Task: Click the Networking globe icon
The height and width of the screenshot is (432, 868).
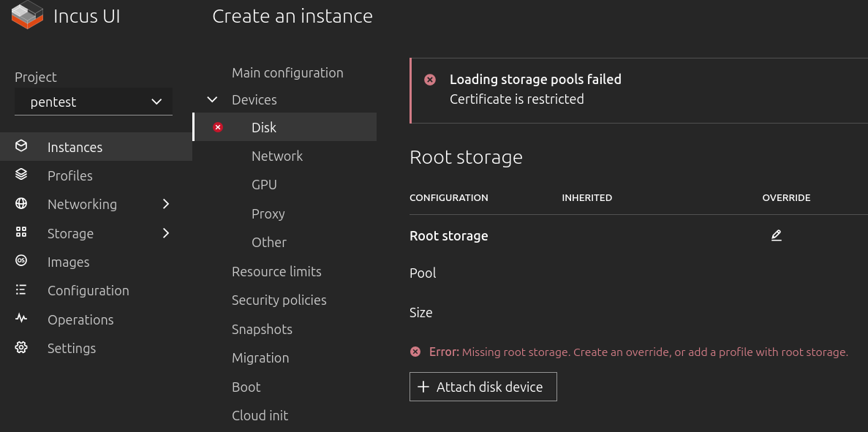Action: click(x=21, y=204)
